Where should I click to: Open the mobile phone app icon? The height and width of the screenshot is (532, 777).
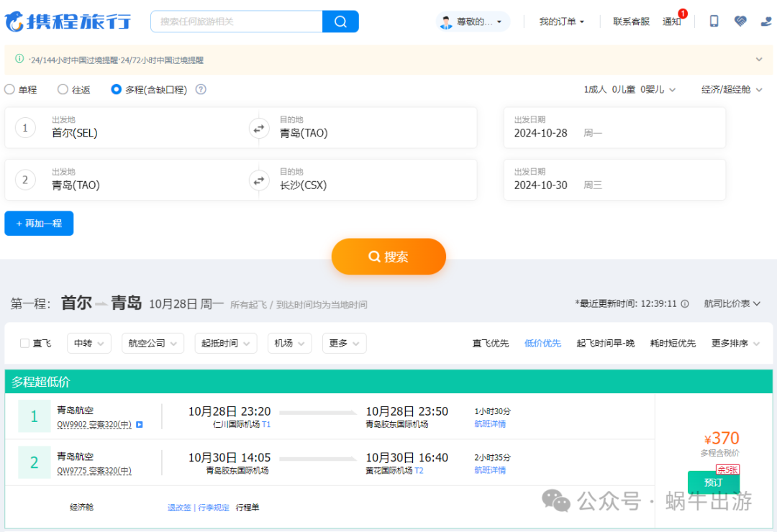pos(714,21)
